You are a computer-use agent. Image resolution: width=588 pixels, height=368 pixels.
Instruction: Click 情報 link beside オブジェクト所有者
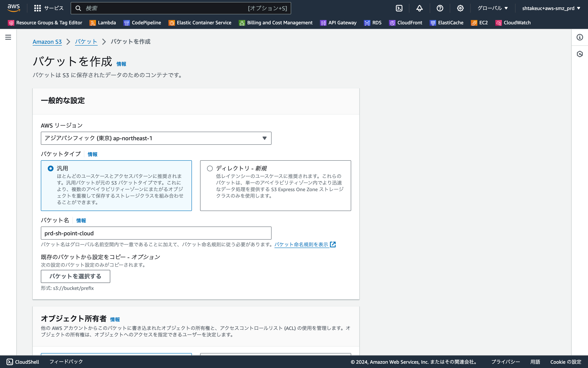115,319
